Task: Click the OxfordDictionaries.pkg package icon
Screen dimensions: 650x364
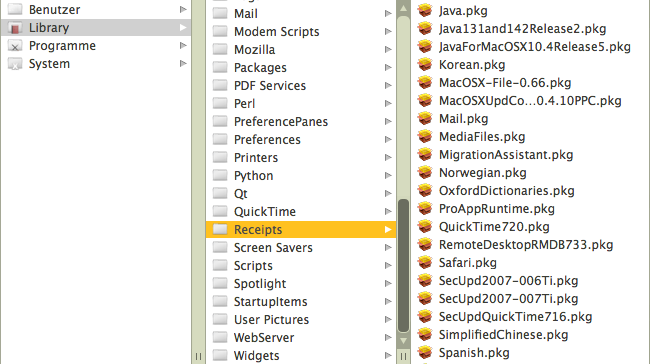Action: (425, 191)
